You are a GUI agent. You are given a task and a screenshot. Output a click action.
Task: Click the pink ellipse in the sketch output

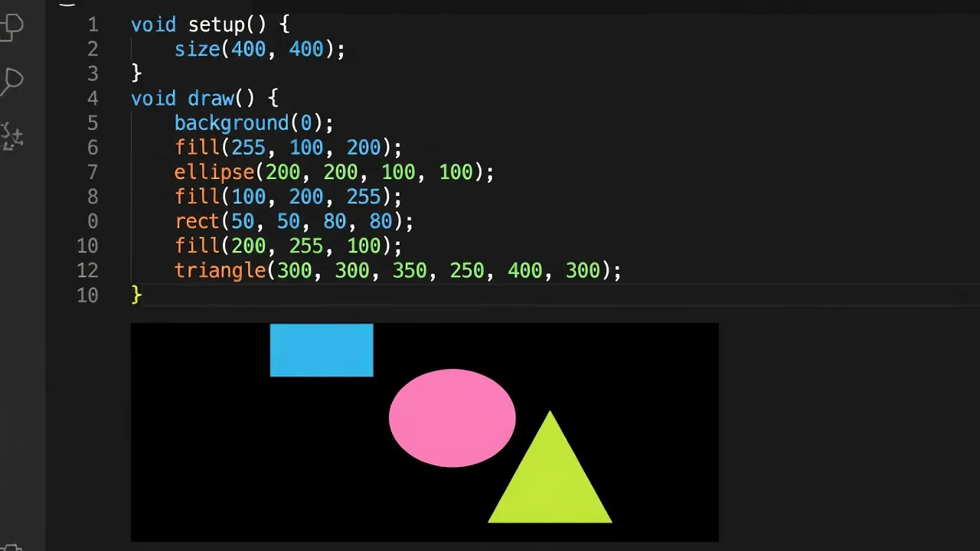(452, 418)
